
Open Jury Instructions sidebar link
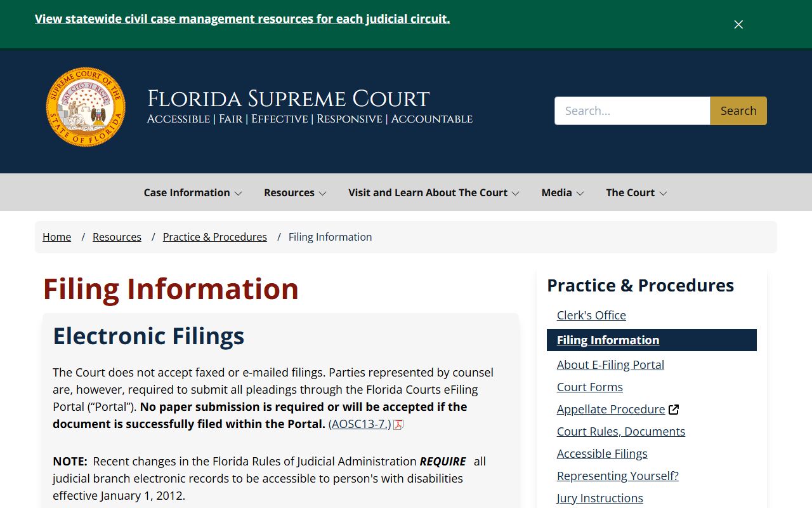600,498
